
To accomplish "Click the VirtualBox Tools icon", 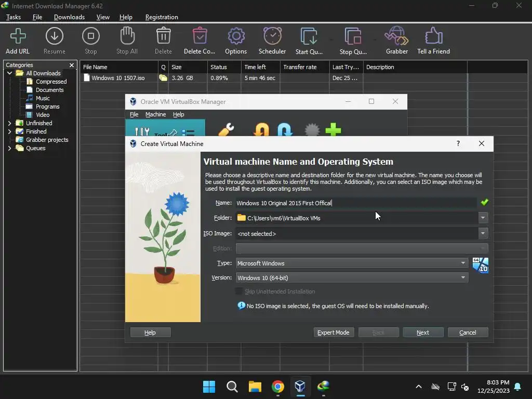I will click(142, 131).
